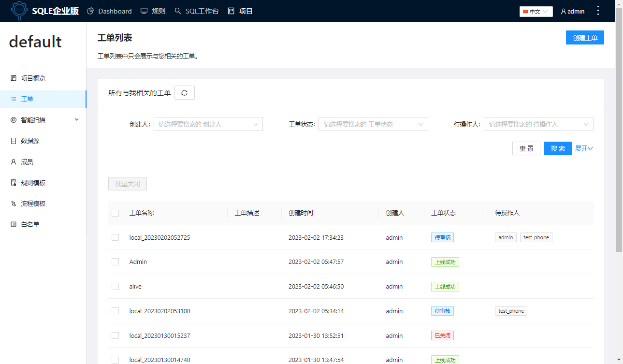Click the 重置 button
Viewport: 623px width, 364px height.
[x=526, y=148]
